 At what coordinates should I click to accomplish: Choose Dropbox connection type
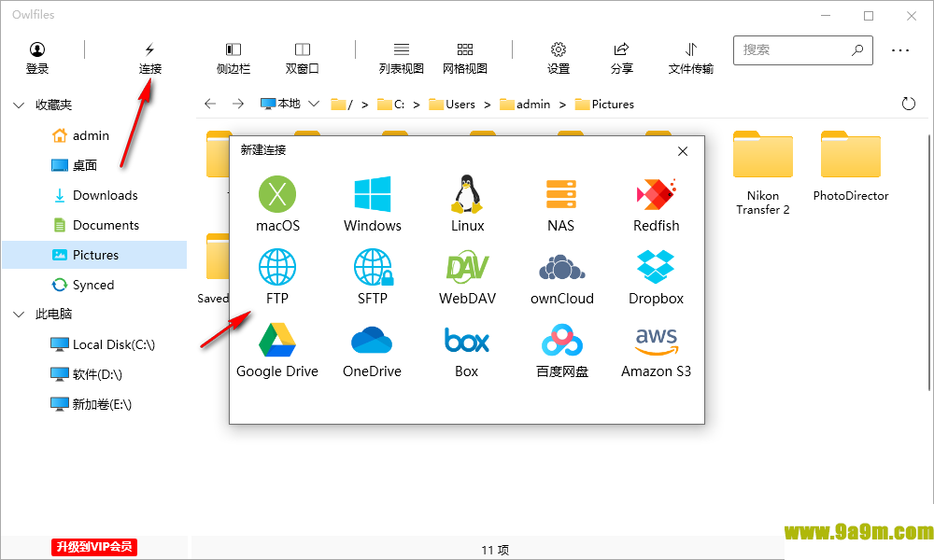tap(656, 277)
